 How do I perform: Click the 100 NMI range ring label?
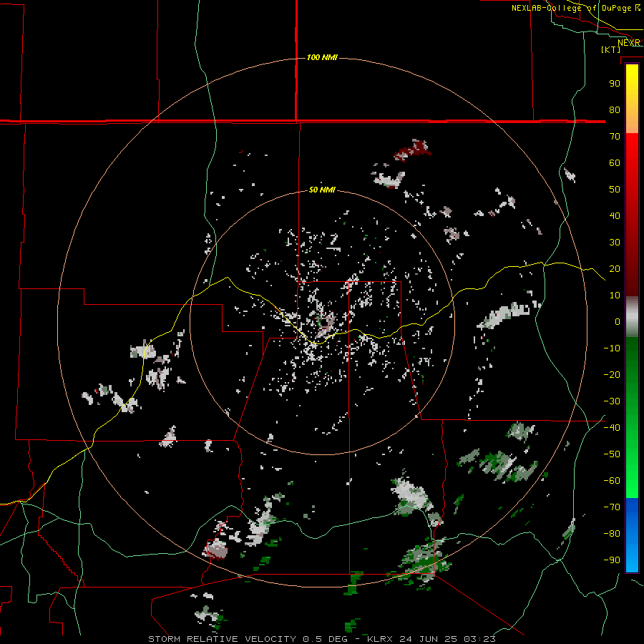click(x=322, y=57)
